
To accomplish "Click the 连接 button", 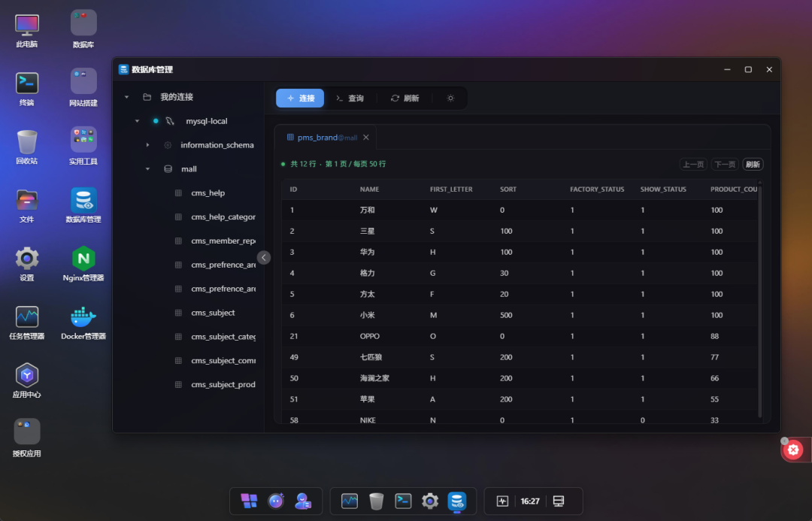I will click(300, 98).
